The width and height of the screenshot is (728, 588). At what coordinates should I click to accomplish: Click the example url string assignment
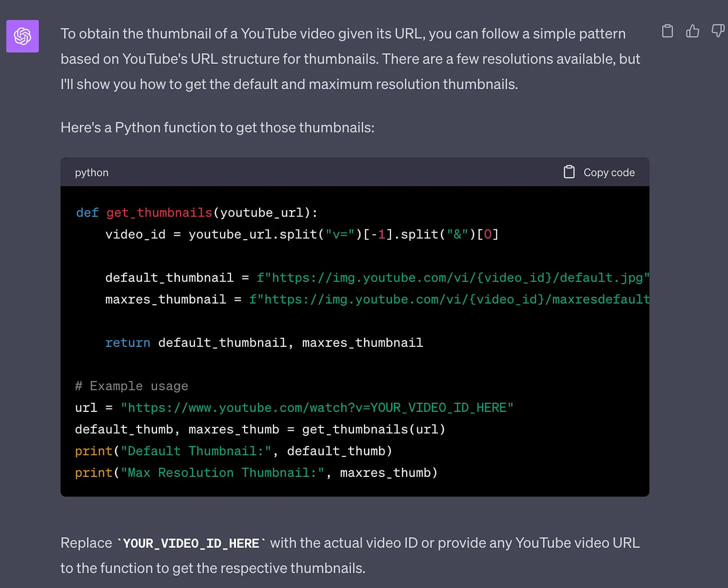click(x=294, y=408)
